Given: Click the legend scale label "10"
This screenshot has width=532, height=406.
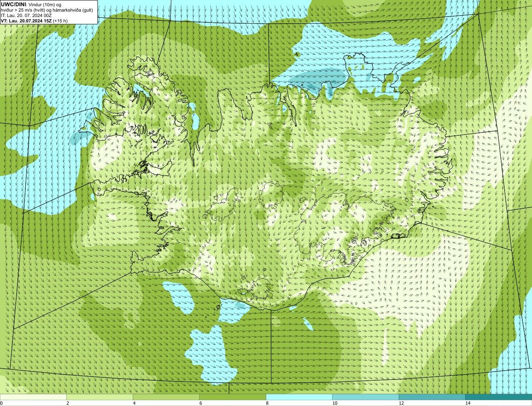Looking at the screenshot, I should [x=335, y=403].
